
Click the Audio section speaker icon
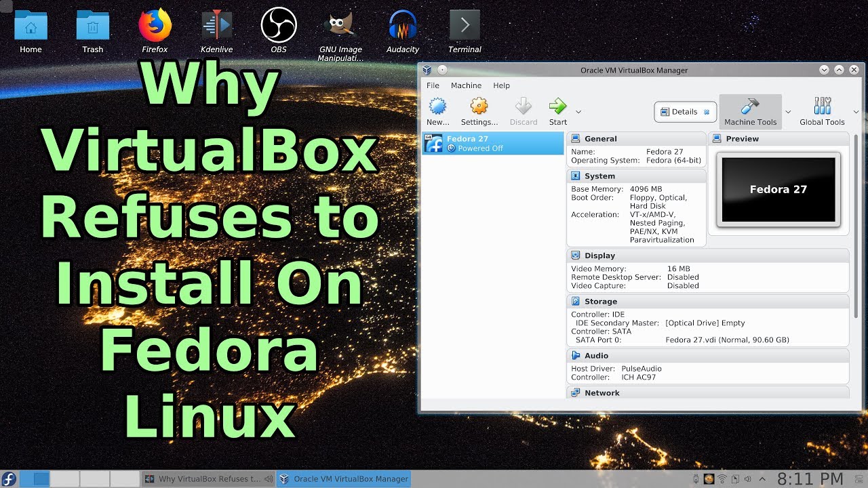(x=576, y=356)
